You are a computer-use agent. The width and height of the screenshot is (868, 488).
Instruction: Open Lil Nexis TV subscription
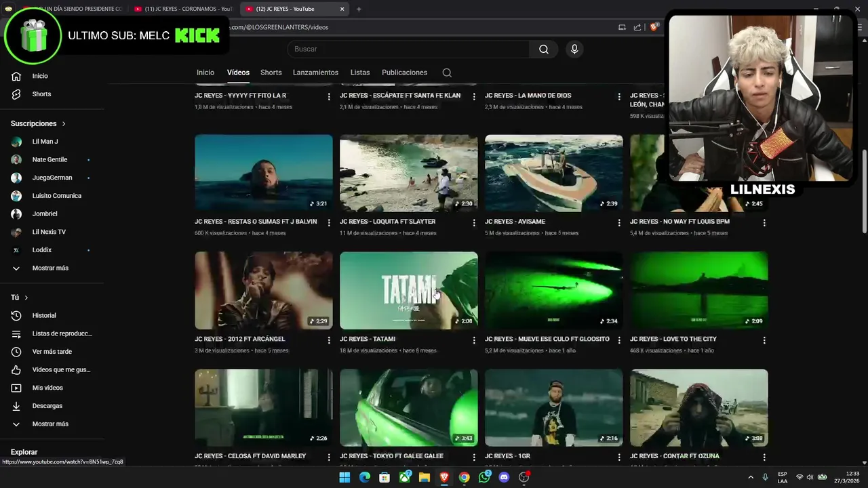click(49, 232)
